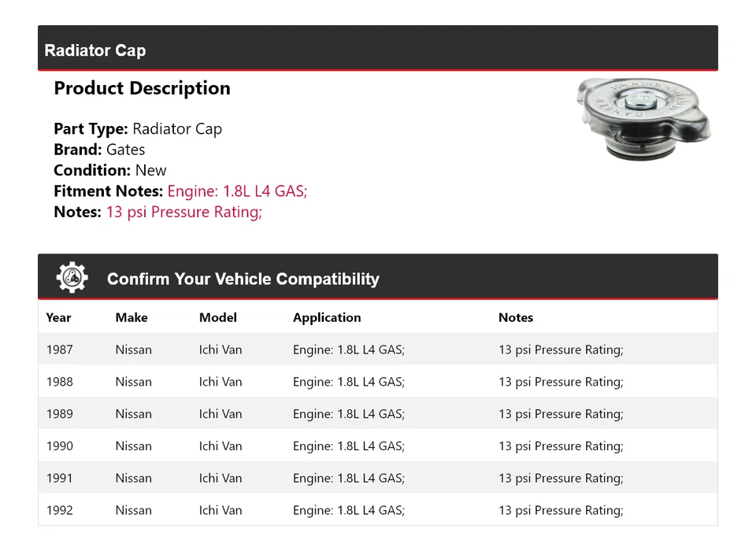The width and height of the screenshot is (756, 551).
Task: Select the 1988 Nissan row's Make cell
Action: [x=133, y=382]
